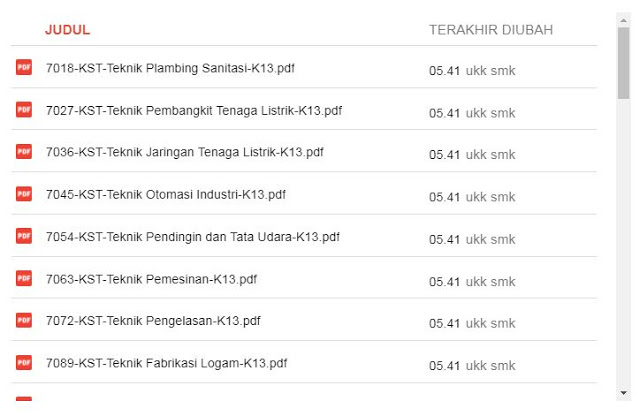Click PDF icon next to Teknik Otomasi Industri
Image resolution: width=640 pixels, height=416 pixels.
24,194
